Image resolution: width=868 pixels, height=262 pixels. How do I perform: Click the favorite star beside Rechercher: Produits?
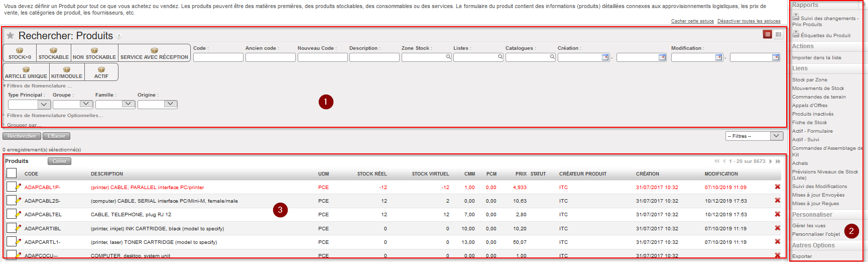click(10, 36)
